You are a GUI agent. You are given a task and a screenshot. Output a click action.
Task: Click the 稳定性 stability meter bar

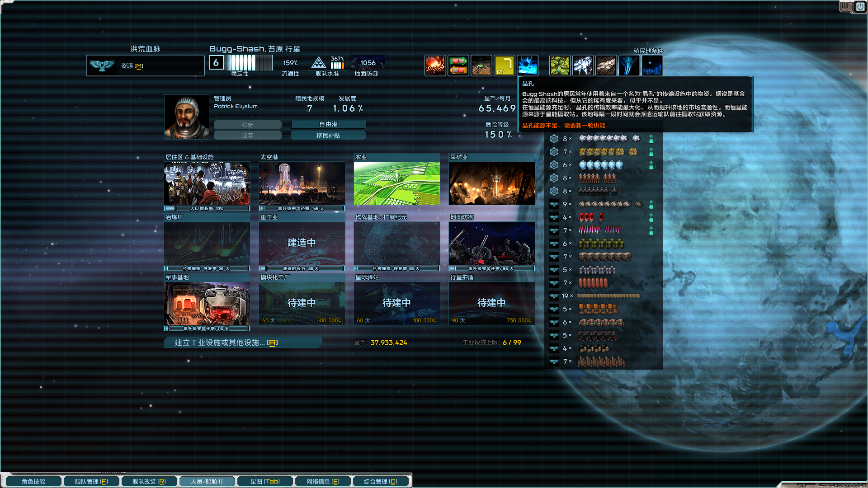point(248,63)
